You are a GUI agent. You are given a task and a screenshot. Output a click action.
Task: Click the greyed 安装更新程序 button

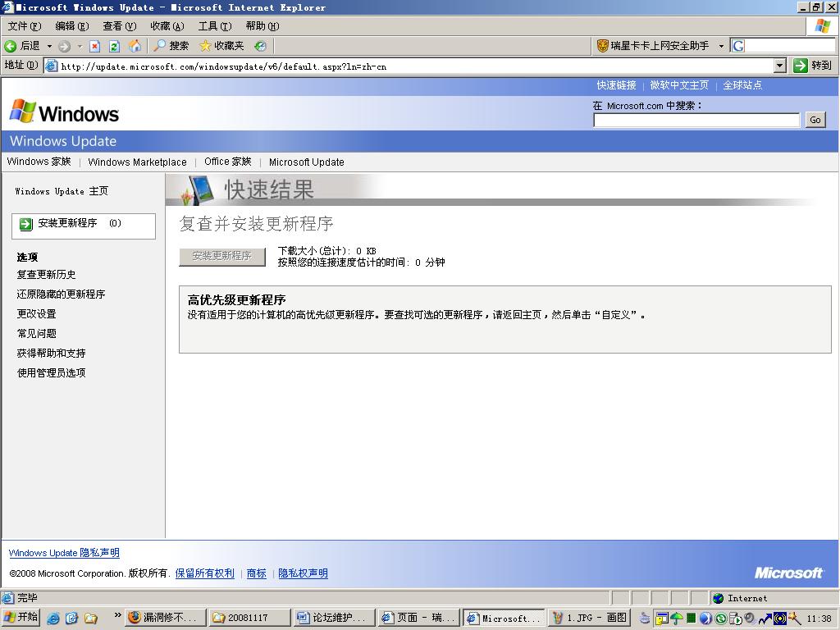pos(222,257)
